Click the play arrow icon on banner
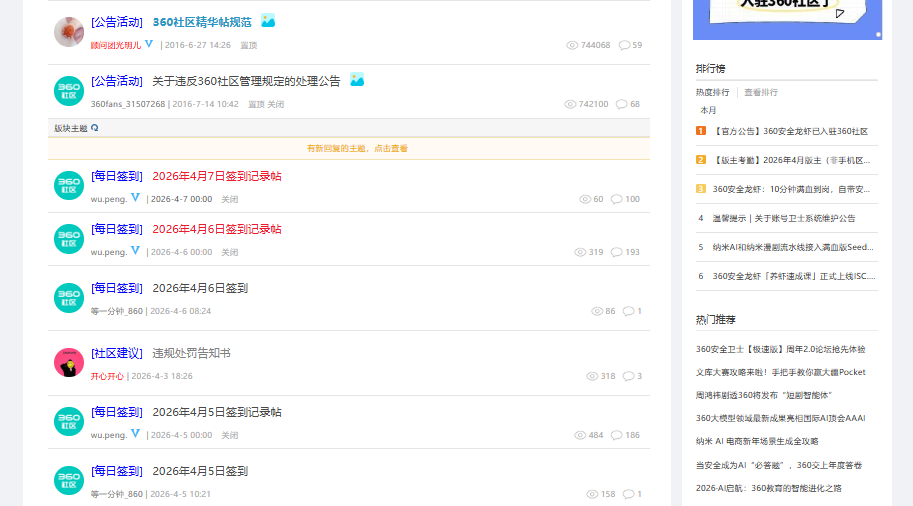Viewport: 913px width, 506px height. [x=840, y=13]
